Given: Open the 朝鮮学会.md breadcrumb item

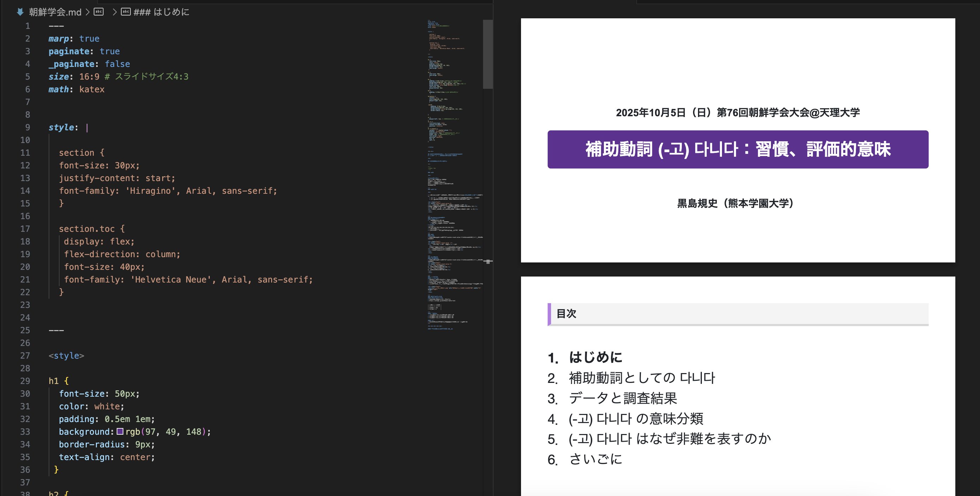Looking at the screenshot, I should (x=55, y=12).
